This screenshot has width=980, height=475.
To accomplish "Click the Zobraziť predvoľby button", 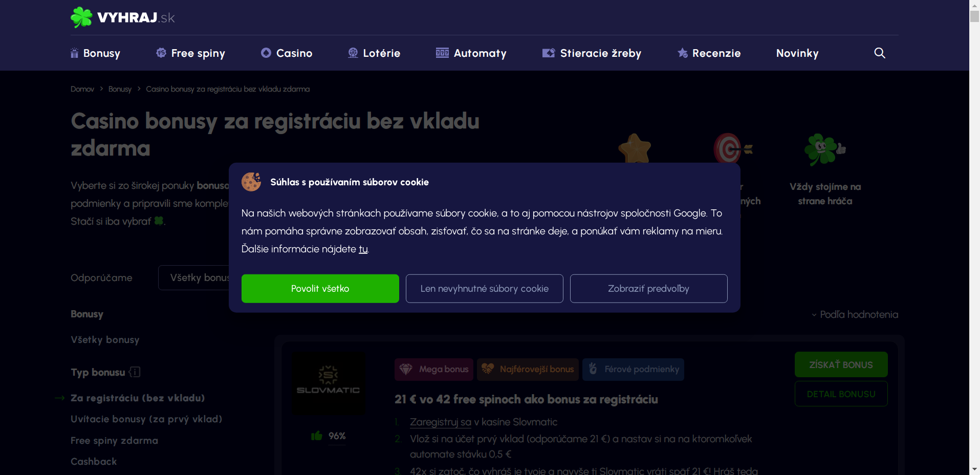I will point(649,289).
